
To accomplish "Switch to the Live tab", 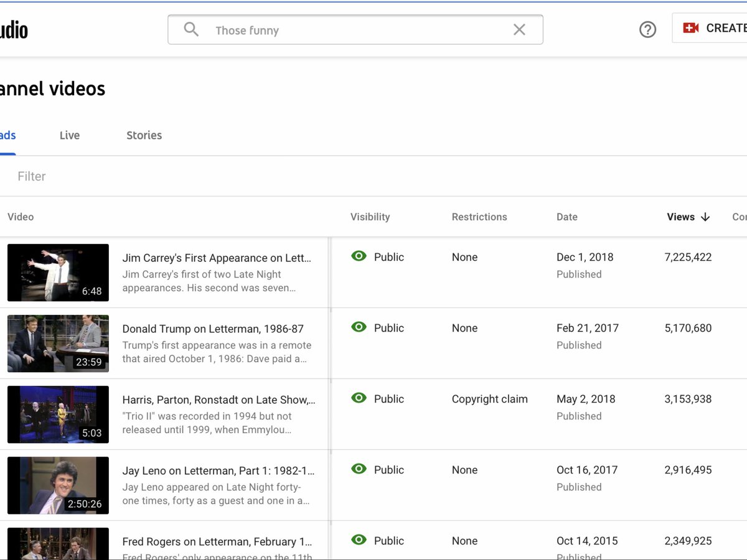I will [x=70, y=135].
